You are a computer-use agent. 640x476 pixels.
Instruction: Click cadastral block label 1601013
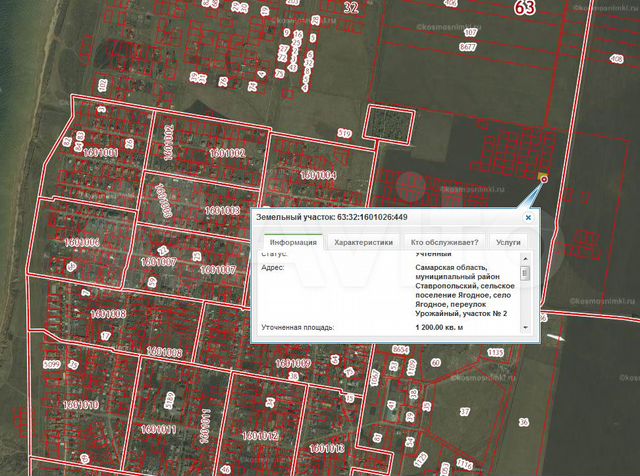pyautogui.click(x=327, y=449)
